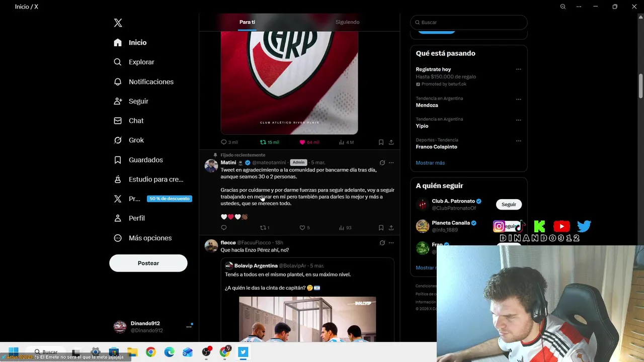The width and height of the screenshot is (644, 362).
Task: View analytics of Matini's tweet
Action: [x=345, y=228]
